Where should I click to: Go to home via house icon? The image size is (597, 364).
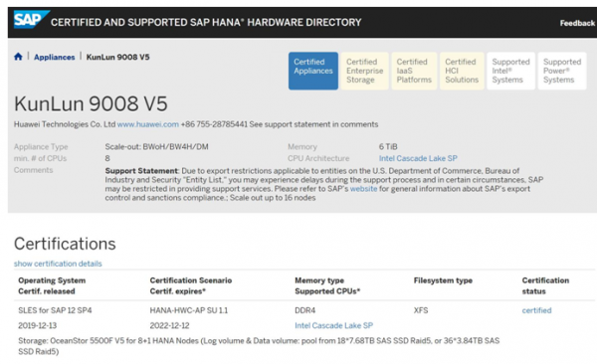[18, 57]
